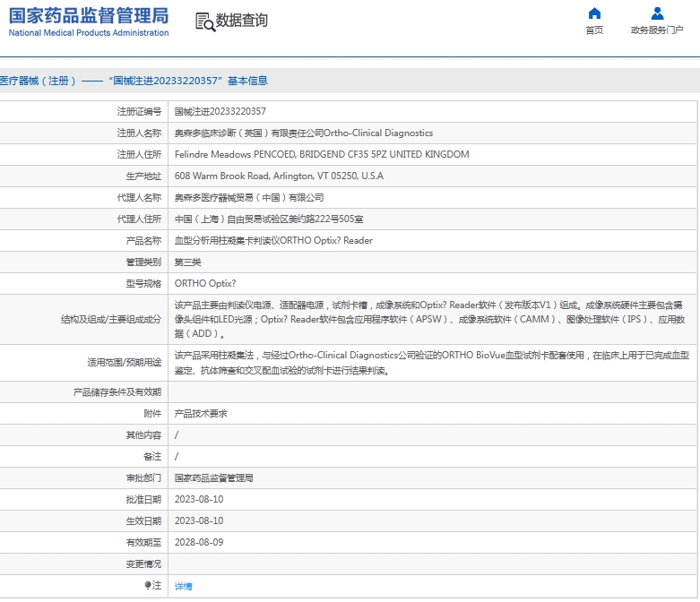
Task: Click the agent name 奥森多医疗器械贸易（中国）有限公司
Action: 248,198
